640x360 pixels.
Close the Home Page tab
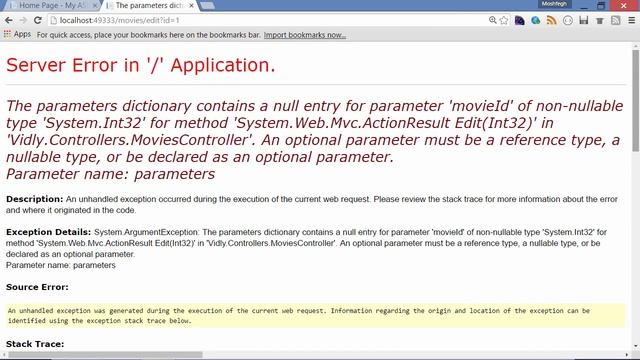pos(95,6)
